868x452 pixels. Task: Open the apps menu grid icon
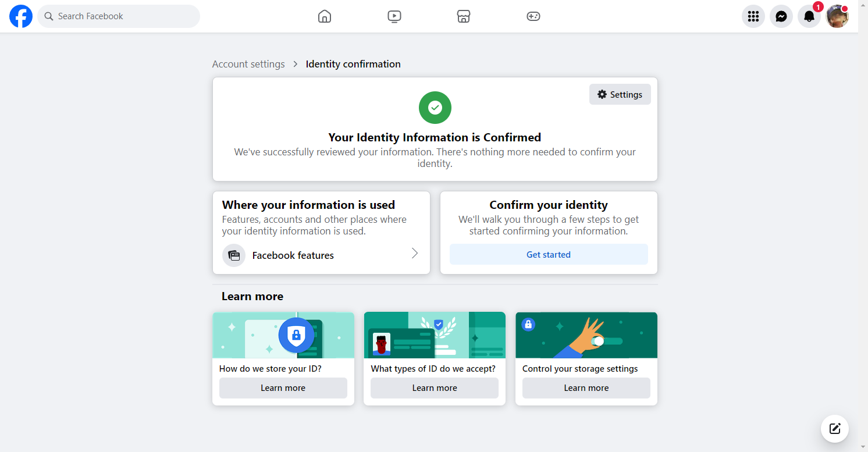coord(753,16)
